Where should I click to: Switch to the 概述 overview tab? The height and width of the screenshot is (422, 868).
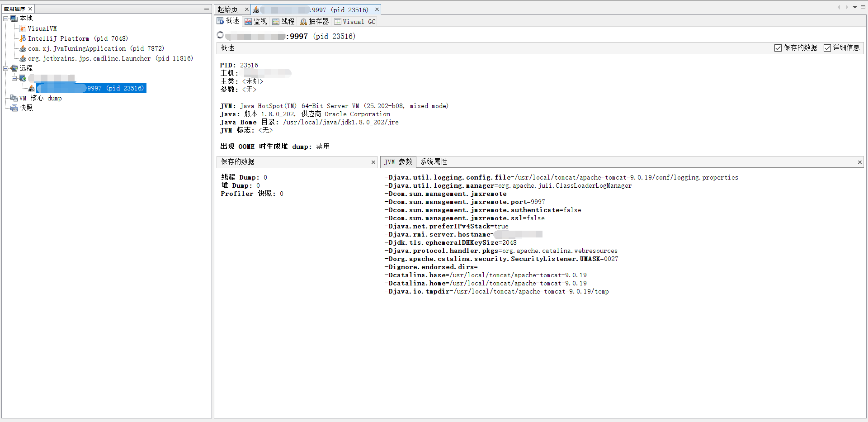coord(228,21)
